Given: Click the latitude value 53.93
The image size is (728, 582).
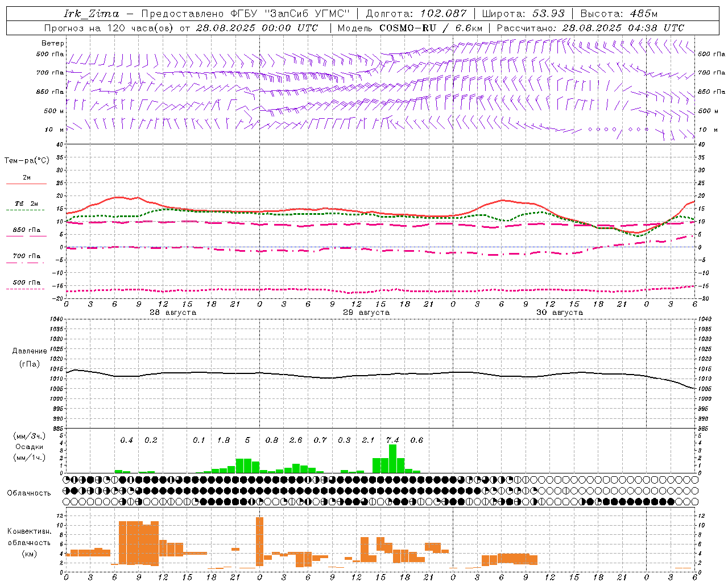Looking at the screenshot, I should click(548, 14).
